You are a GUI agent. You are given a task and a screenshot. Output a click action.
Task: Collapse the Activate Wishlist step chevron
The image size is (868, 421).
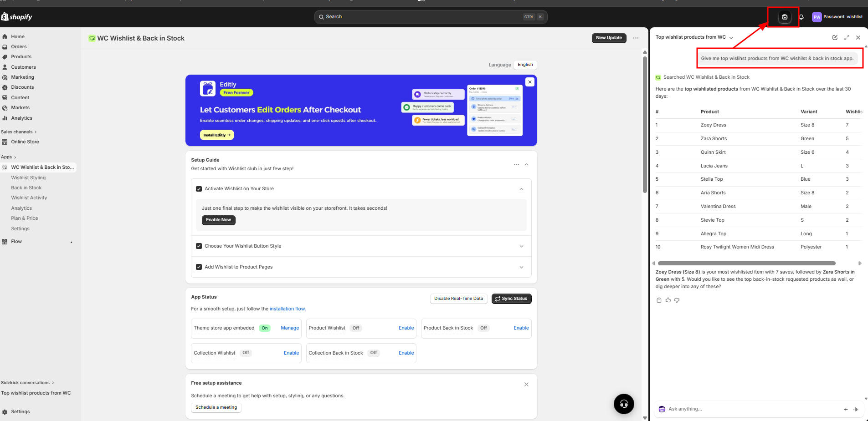[521, 189]
